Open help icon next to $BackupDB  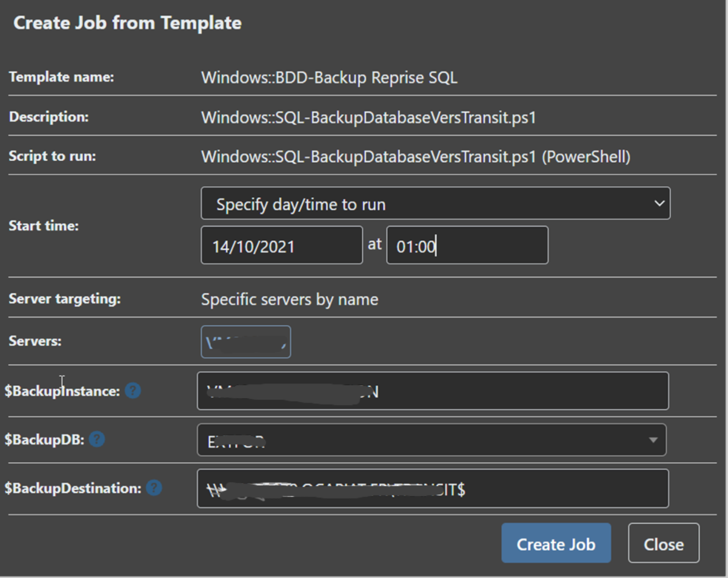pos(97,439)
